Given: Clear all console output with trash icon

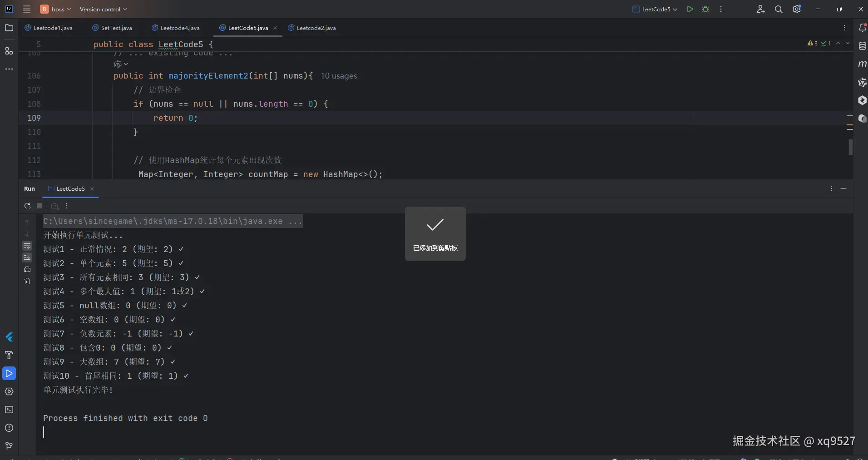Looking at the screenshot, I should click(27, 282).
